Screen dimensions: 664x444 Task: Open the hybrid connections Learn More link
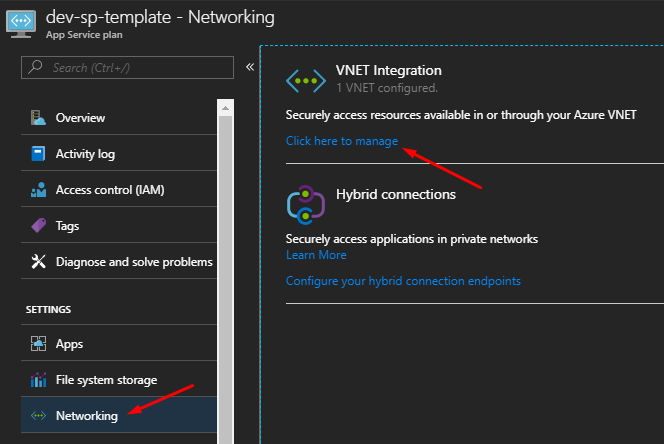(x=316, y=255)
